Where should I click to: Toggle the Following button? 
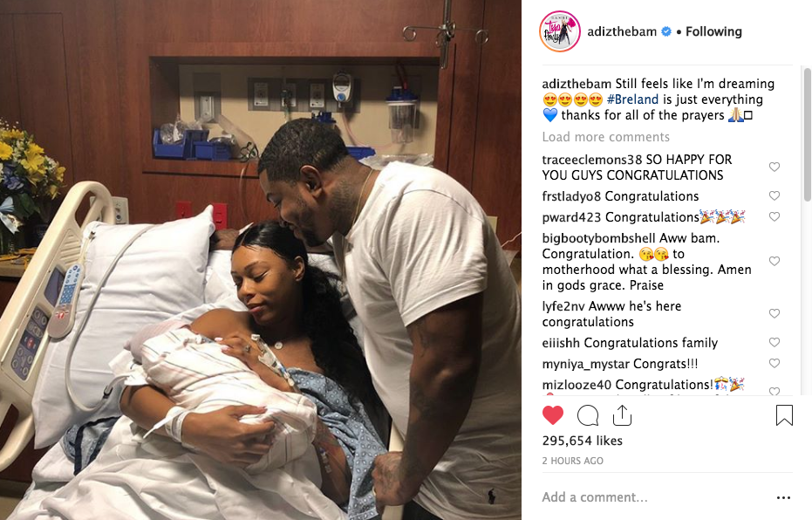[x=713, y=31]
